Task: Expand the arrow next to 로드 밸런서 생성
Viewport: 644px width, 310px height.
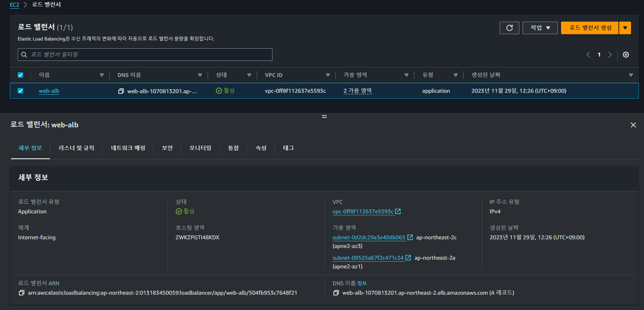Action: [x=625, y=28]
